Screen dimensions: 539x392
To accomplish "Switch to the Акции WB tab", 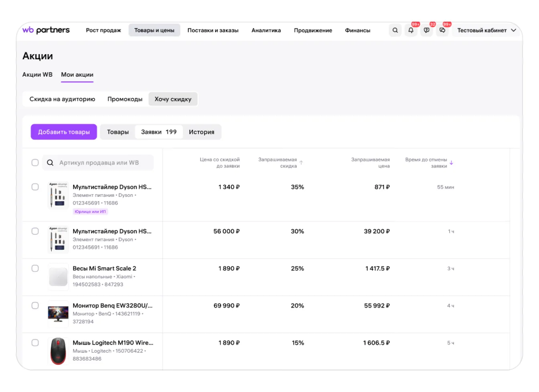I will tap(37, 75).
